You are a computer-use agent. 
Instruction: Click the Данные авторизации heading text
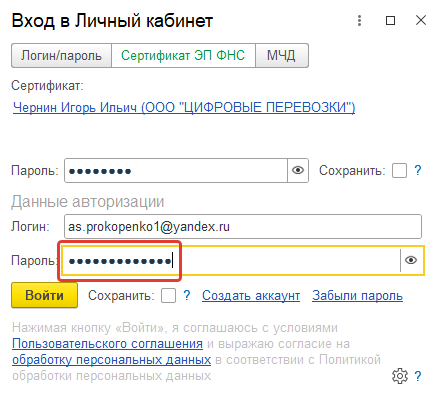[88, 202]
